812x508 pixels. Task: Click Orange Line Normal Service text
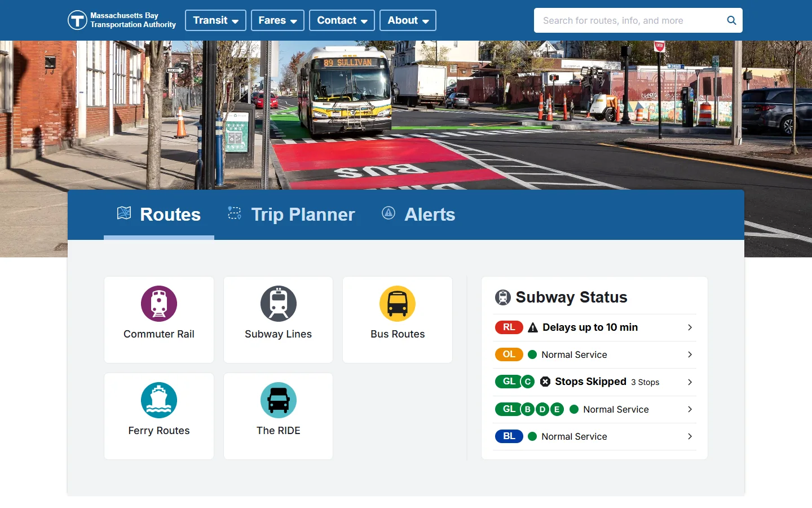574,354
